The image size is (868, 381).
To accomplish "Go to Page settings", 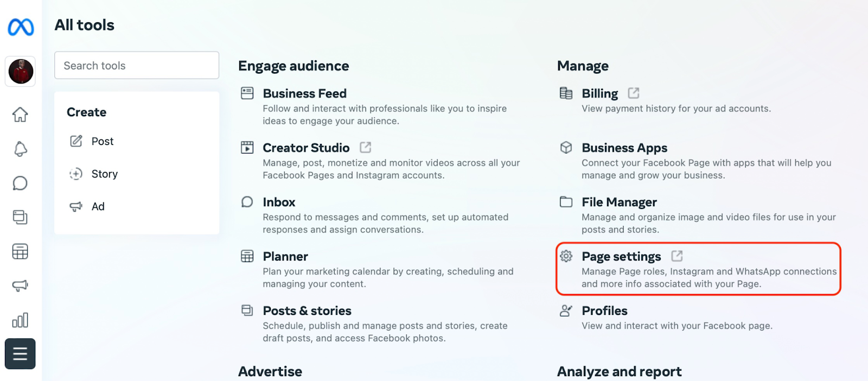I will (x=621, y=257).
